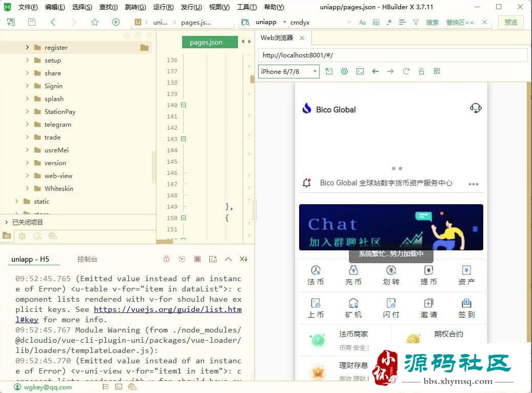Screen dimensions: 532x393
Task: Open 运行(R) menu
Action: (x=163, y=7)
